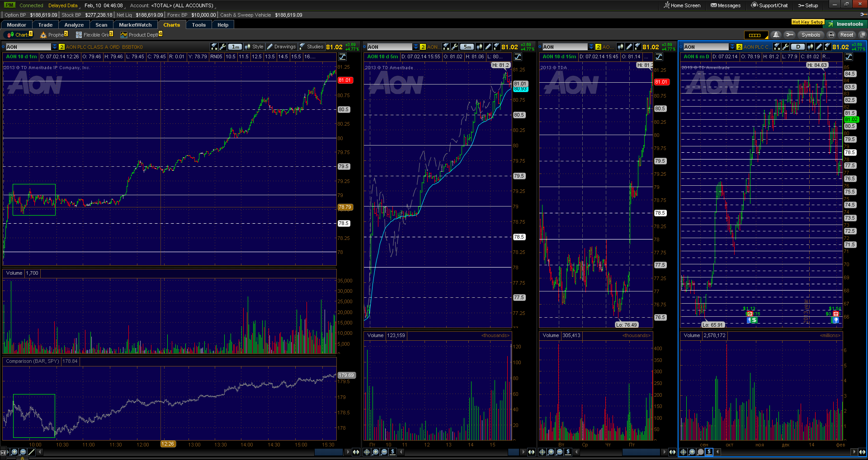Image resolution: width=868 pixels, height=460 pixels.
Task: Open Support/Chat
Action: click(769, 5)
